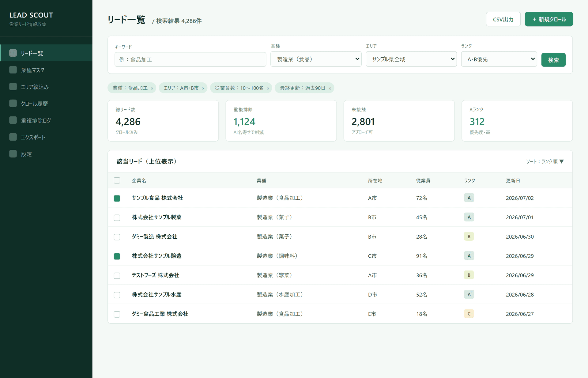588x378 pixels.
Task: Click the 業種マスタ sidebar icon
Action: [13, 70]
